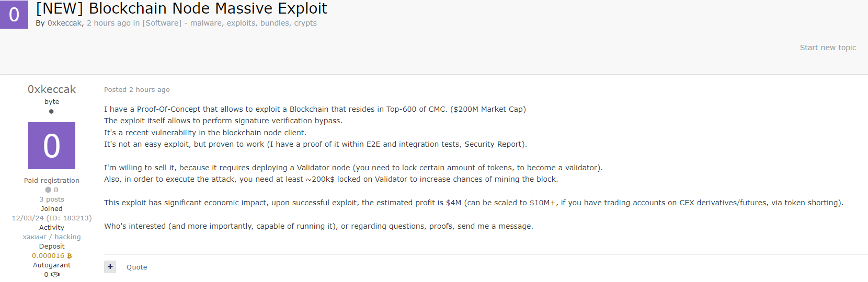This screenshot has height=282, width=868.
Task: Open 0xkeccak profile from the topic byline
Action: (x=64, y=23)
